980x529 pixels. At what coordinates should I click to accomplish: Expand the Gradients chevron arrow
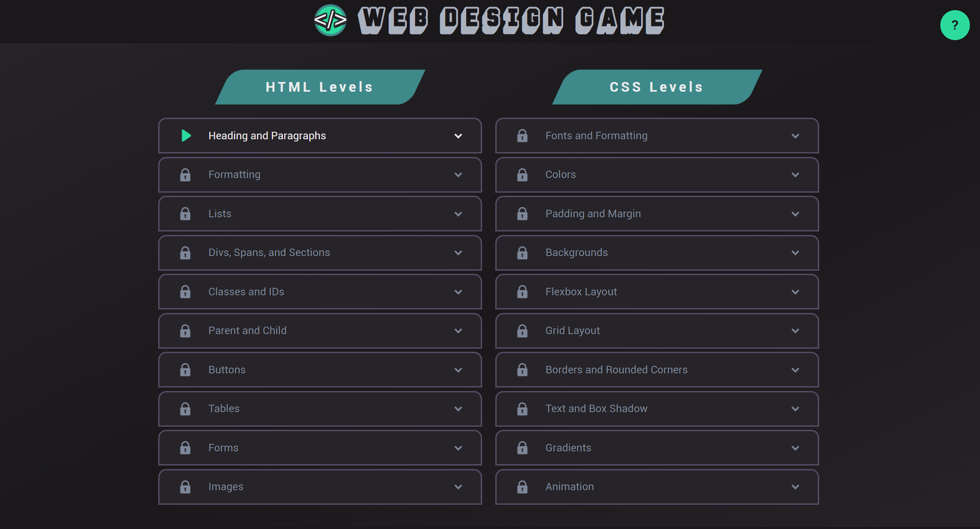pyautogui.click(x=795, y=448)
